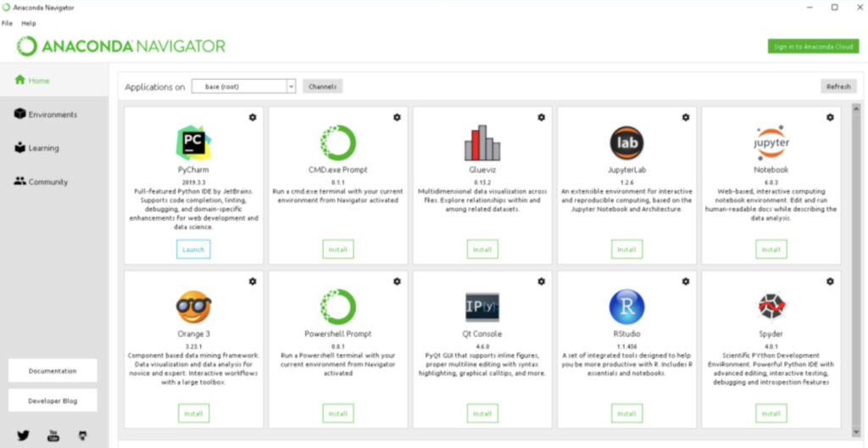Go to the Learning section
This screenshot has width=868, height=448.
[43, 148]
